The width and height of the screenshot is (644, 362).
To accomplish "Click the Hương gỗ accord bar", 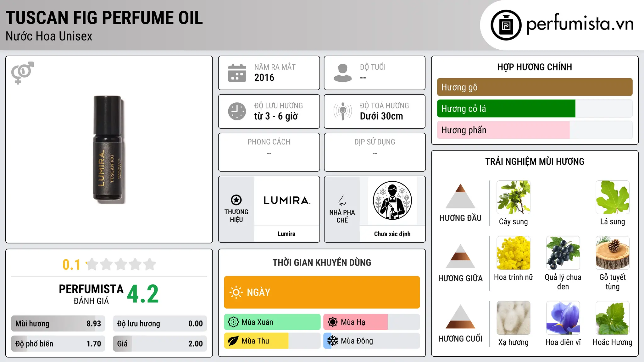I will point(535,87).
